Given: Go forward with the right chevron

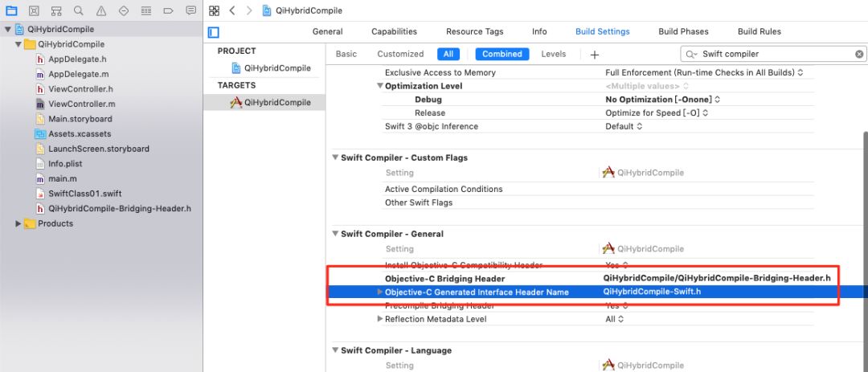Looking at the screenshot, I should point(249,10).
